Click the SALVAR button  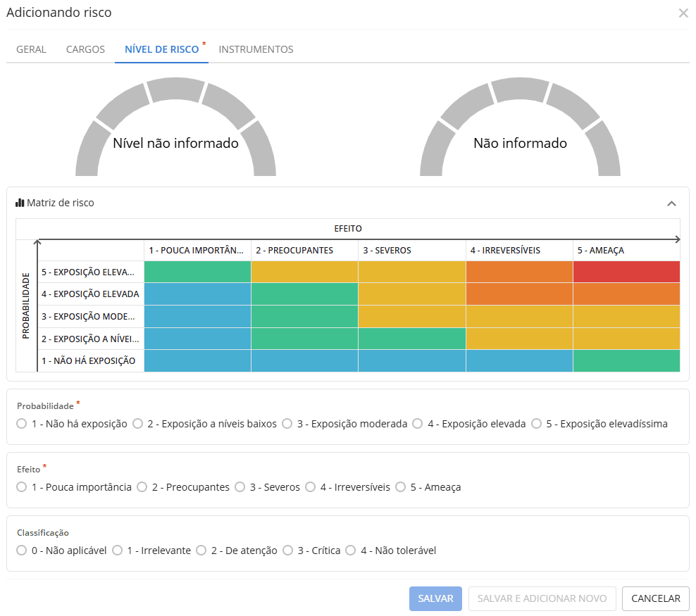click(435, 598)
